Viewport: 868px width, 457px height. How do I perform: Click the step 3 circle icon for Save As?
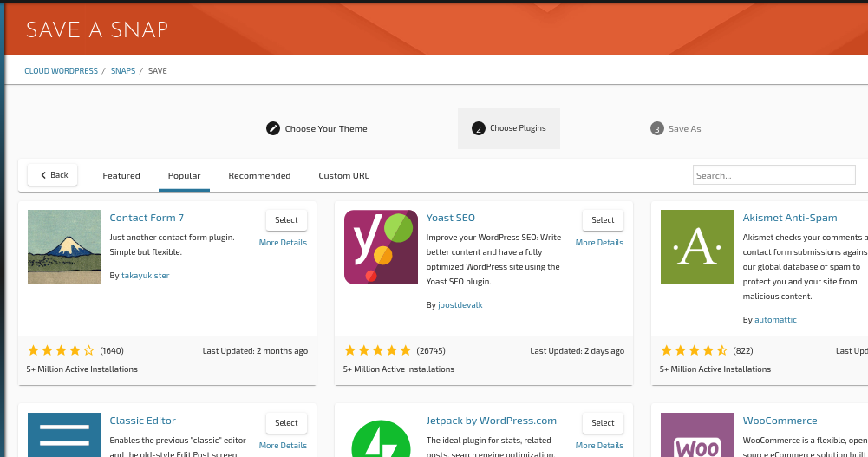point(656,128)
